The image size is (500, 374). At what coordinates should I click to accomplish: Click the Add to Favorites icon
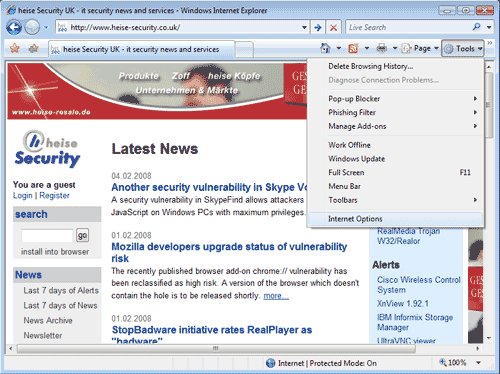pos(33,49)
